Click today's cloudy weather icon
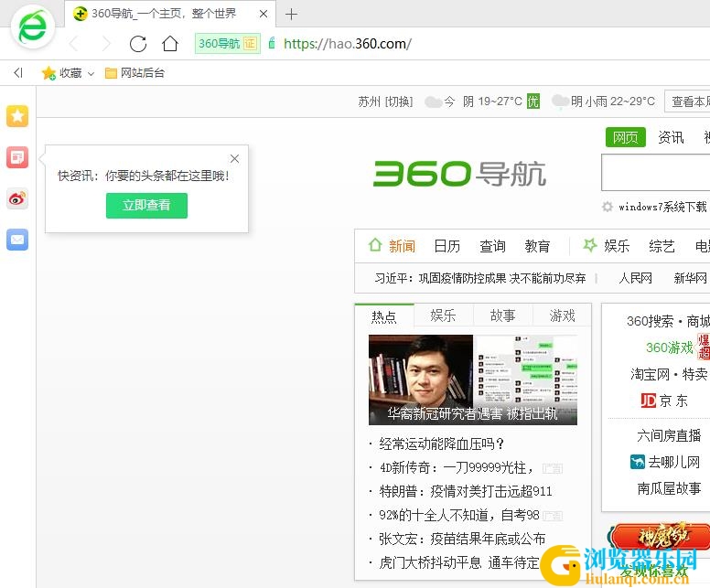Screen dimensions: 710x588 [434, 102]
